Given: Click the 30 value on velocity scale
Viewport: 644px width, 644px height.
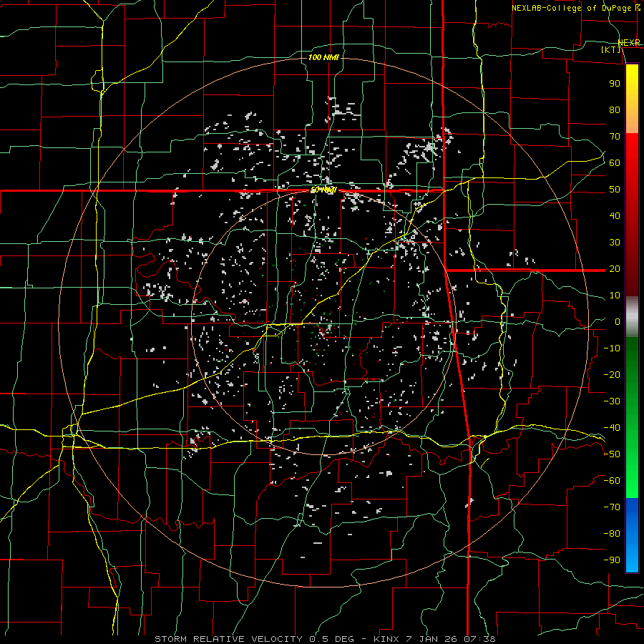Looking at the screenshot, I should pos(615,243).
